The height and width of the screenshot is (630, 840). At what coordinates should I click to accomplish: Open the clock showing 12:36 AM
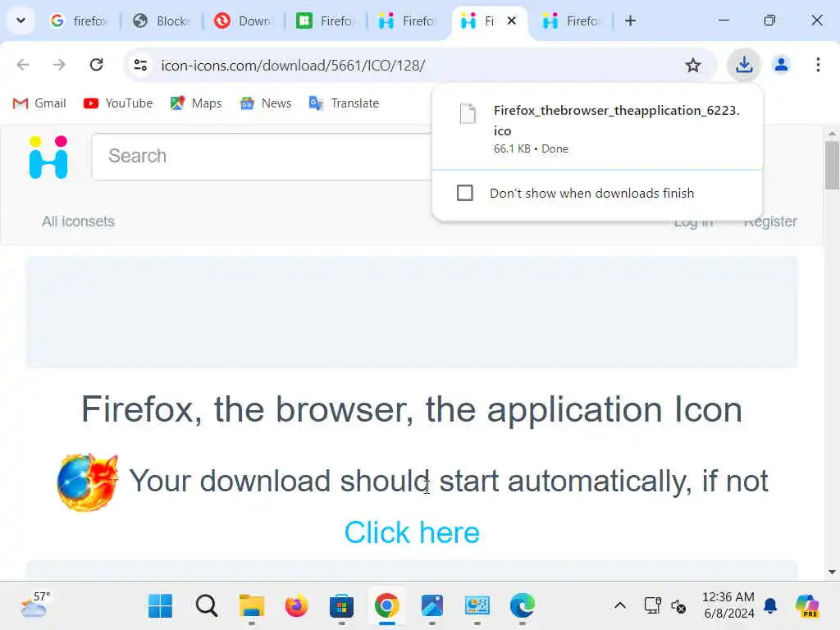(x=728, y=605)
